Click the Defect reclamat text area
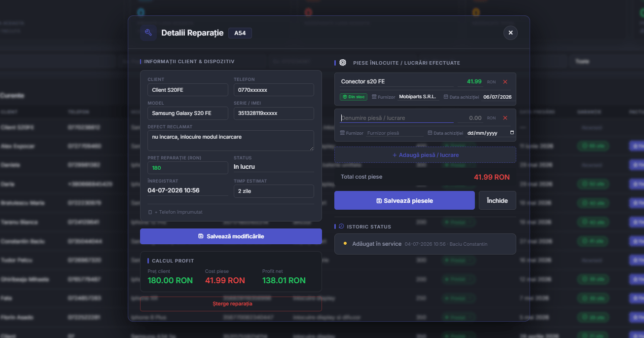The height and width of the screenshot is (338, 644). 231,141
